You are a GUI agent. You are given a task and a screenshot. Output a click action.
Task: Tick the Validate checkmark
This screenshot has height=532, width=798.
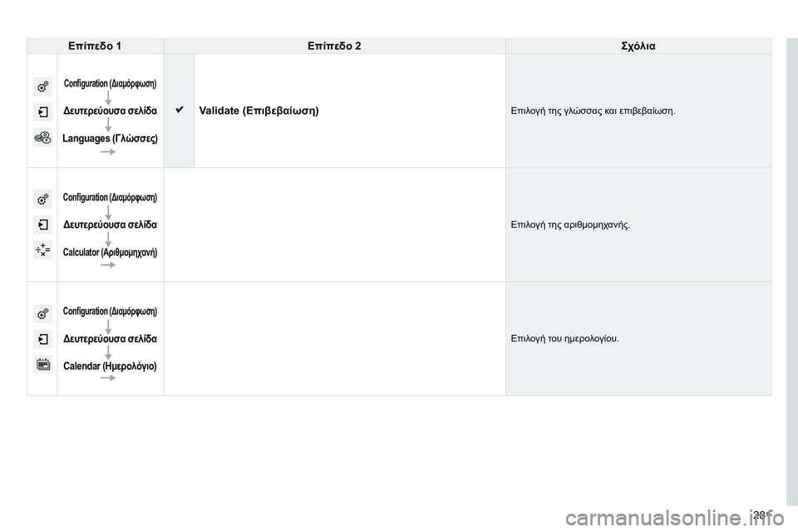pyautogui.click(x=180, y=110)
